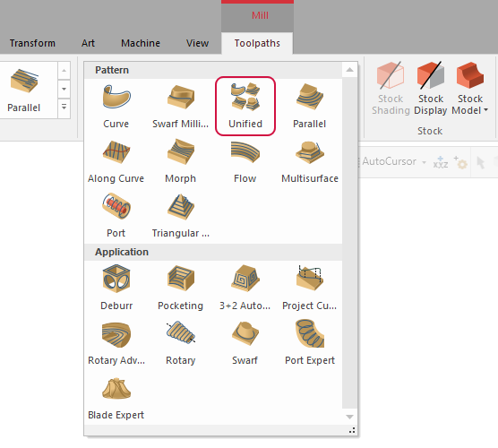This screenshot has width=498, height=448.
Task: Choose the Port Expert toolpath
Action: pos(310,343)
